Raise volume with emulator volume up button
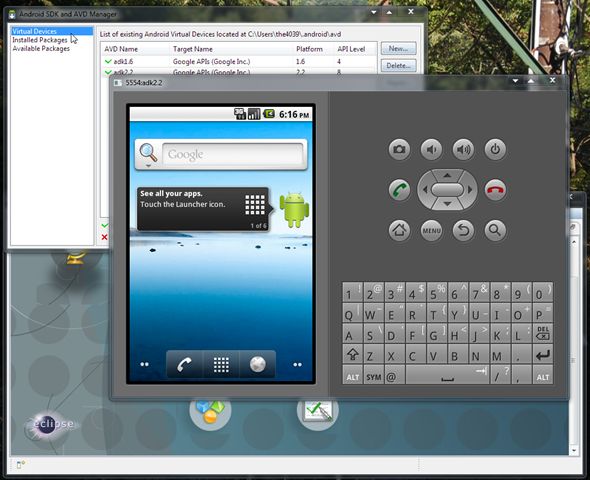 (x=463, y=149)
